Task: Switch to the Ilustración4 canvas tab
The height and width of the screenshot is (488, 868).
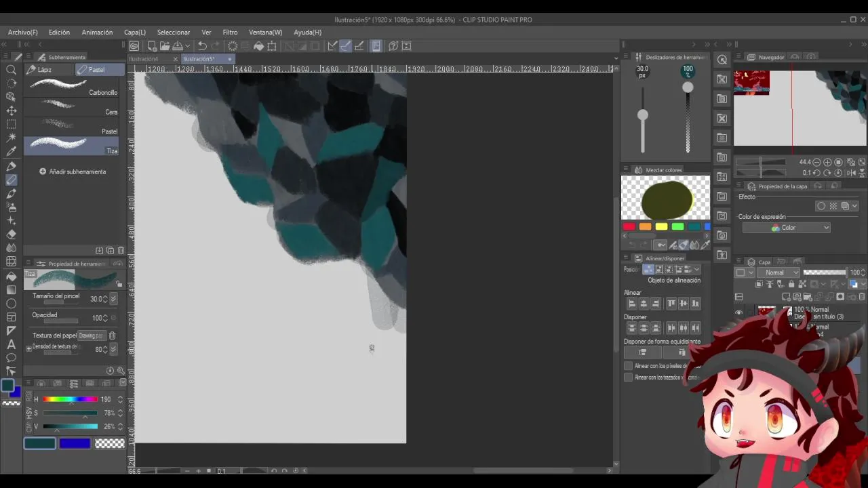Action: [x=144, y=59]
